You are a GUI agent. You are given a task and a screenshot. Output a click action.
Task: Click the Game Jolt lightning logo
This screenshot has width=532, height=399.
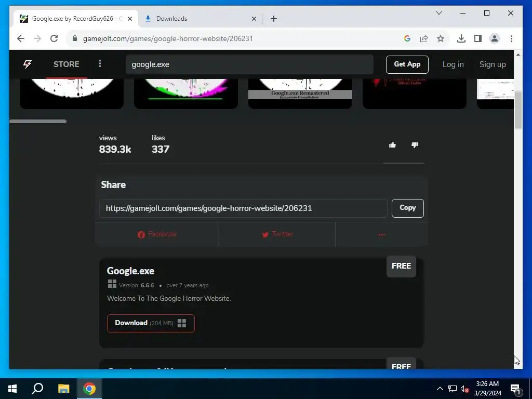(28, 64)
